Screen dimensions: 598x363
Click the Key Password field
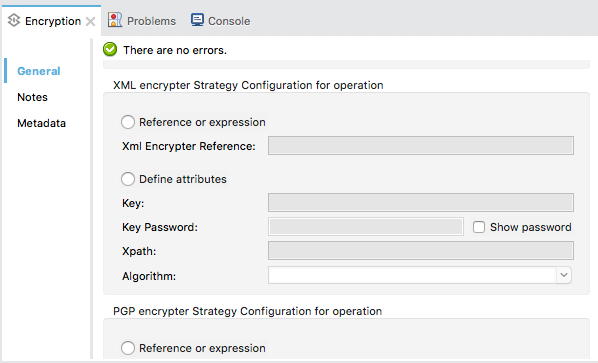click(366, 227)
